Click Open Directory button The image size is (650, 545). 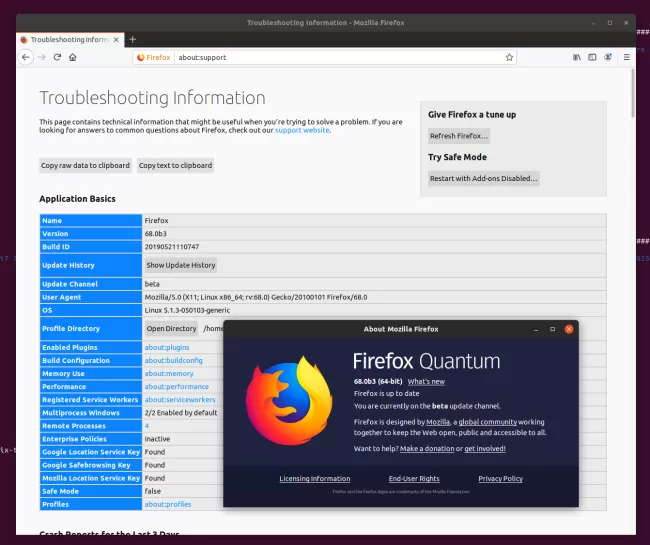[x=171, y=329]
